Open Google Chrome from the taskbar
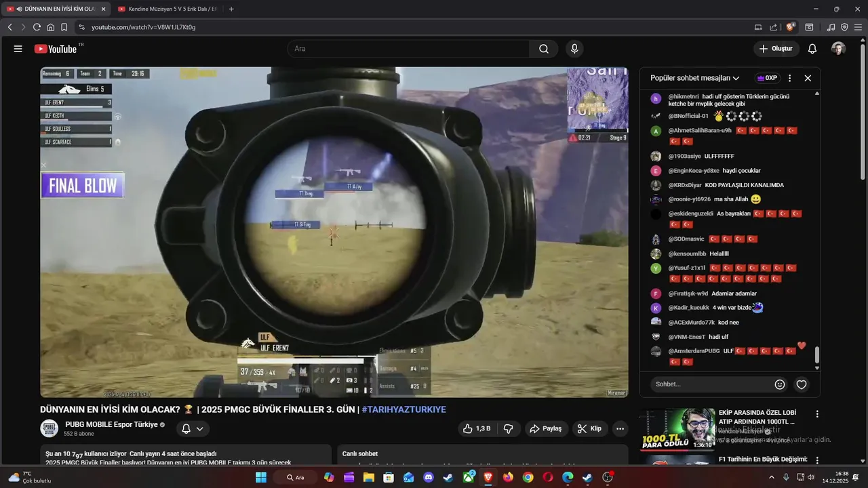868x488 pixels. click(x=528, y=477)
